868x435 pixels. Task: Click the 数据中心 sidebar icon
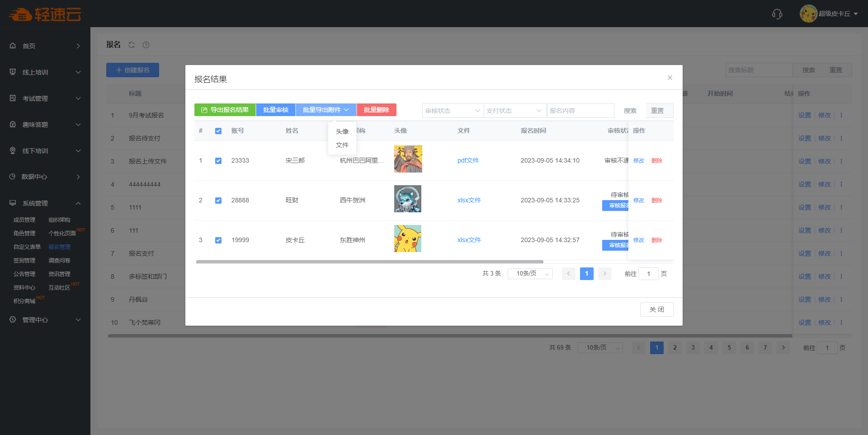pos(13,177)
